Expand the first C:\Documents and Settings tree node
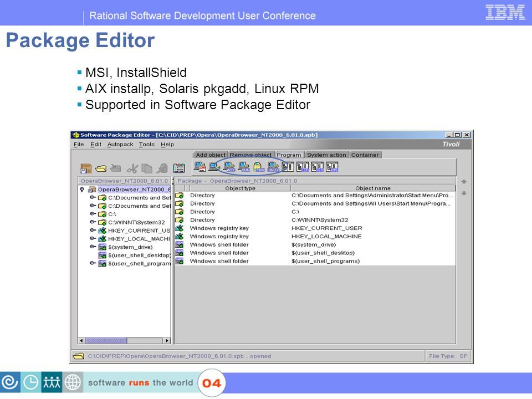The width and height of the screenshot is (532, 399). tap(93, 197)
